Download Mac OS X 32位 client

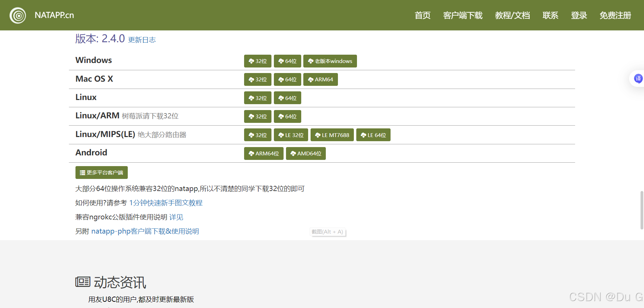[258, 79]
